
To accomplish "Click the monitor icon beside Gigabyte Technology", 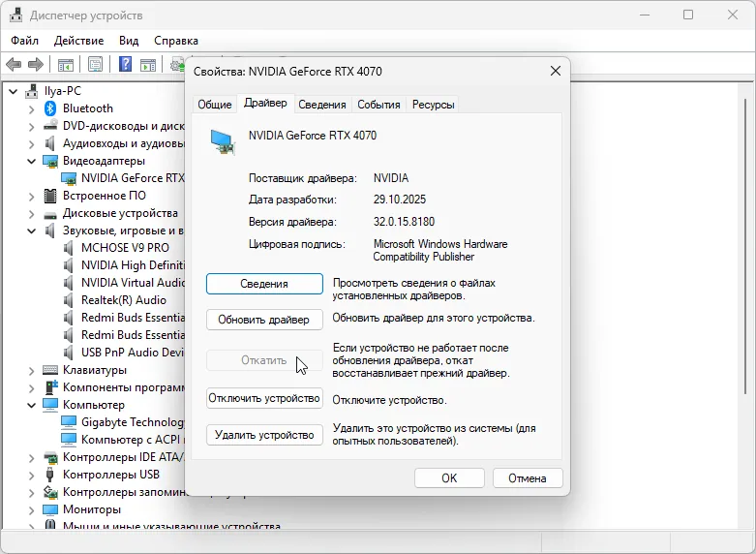I will pos(69,422).
